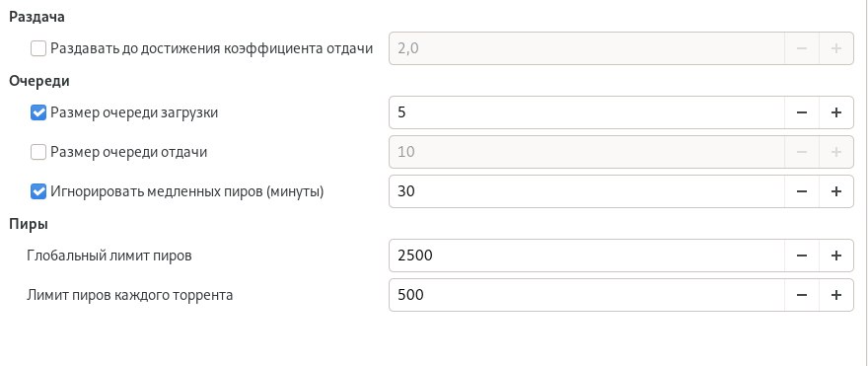The width and height of the screenshot is (868, 366).
Task: Disable Размер очереди загрузки checkbox
Action: [x=38, y=112]
